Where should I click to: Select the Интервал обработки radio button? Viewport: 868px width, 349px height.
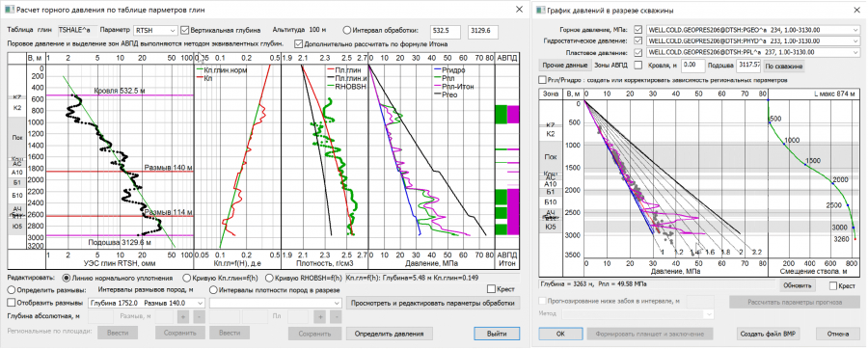tap(347, 30)
